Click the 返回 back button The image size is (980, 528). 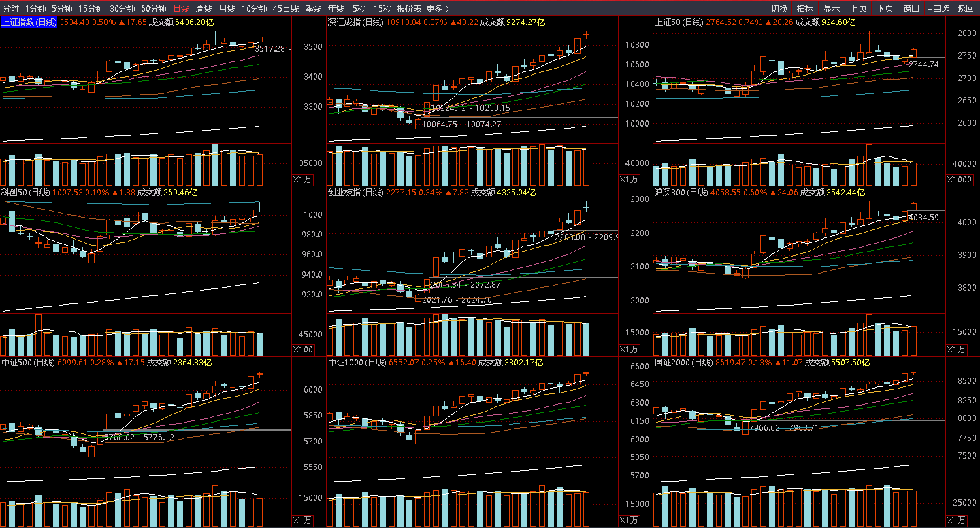click(x=966, y=8)
